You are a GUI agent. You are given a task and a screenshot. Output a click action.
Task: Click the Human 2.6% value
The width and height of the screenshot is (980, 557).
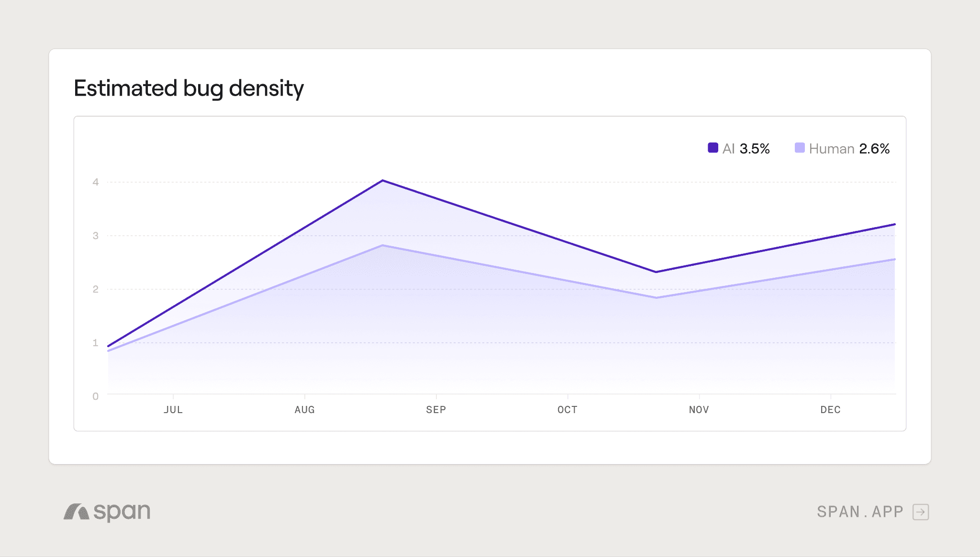click(874, 149)
